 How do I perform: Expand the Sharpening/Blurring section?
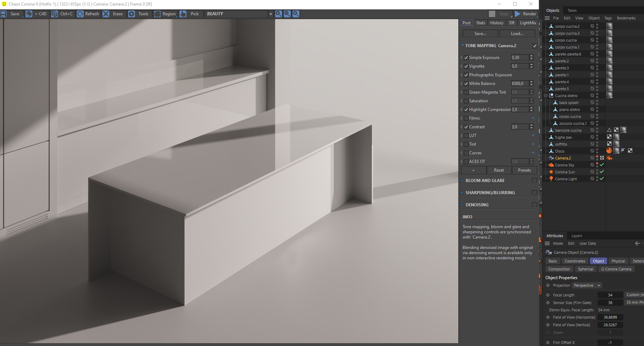(463, 193)
